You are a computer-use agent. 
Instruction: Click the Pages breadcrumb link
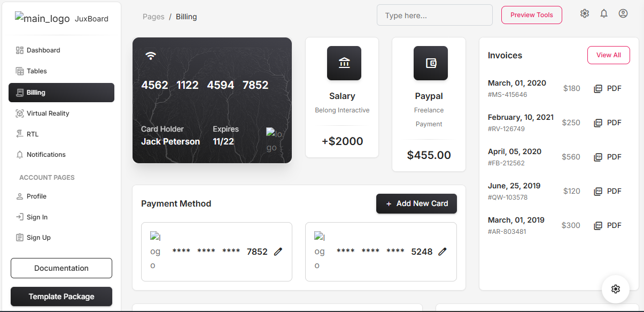pos(153,17)
